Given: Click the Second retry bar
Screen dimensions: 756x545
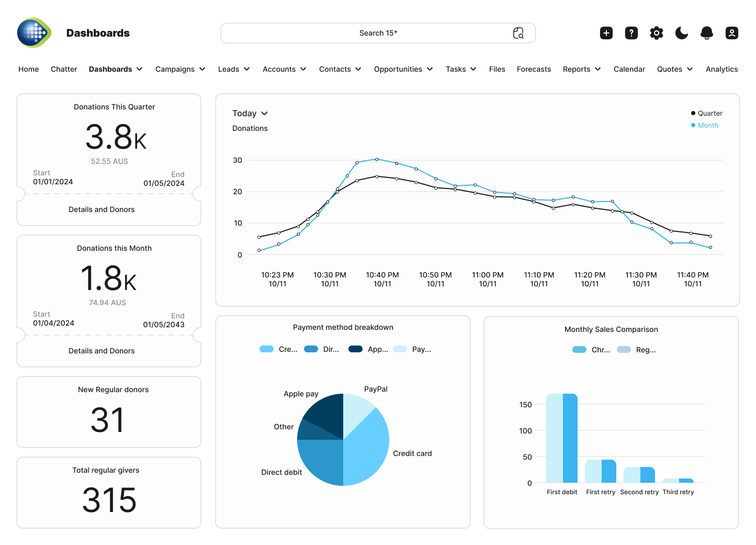Looking at the screenshot, I should 639,475.
